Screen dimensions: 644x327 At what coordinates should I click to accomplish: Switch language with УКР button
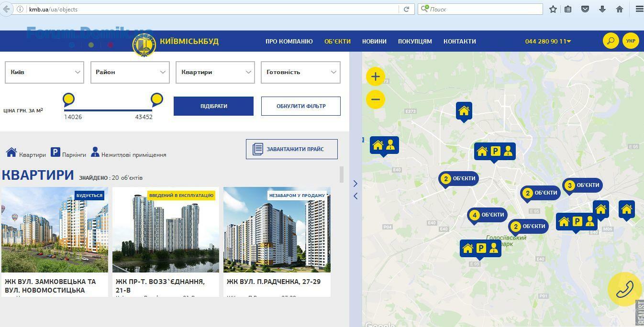click(631, 41)
